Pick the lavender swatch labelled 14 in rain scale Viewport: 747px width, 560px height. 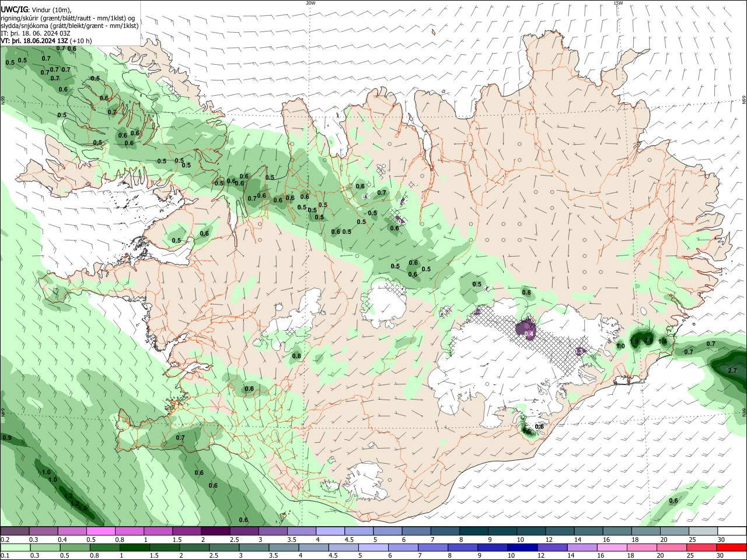582,547
